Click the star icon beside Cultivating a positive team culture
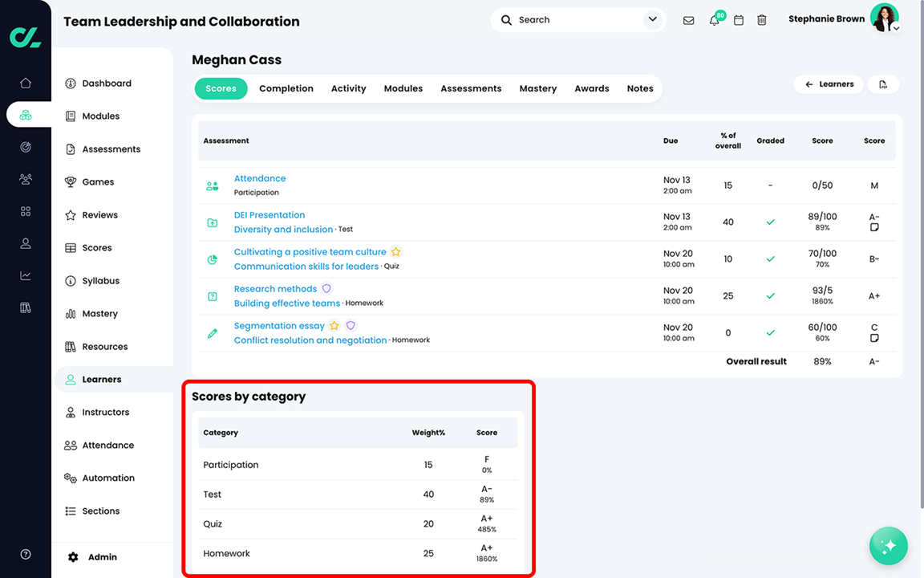Viewport: 924px width, 578px height. pos(396,252)
